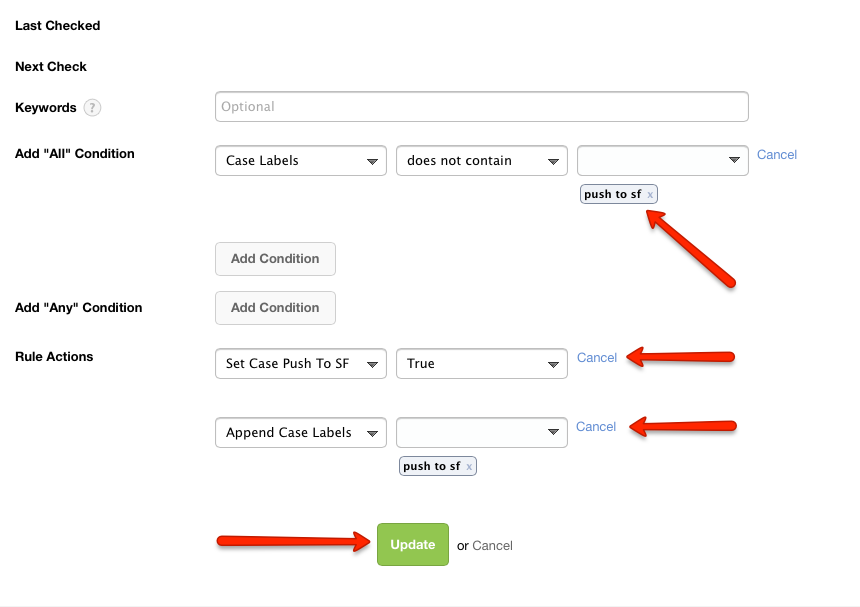The image size is (860, 607).
Task: Select the "push to sf" label chip in the All condition
Action: click(x=612, y=195)
